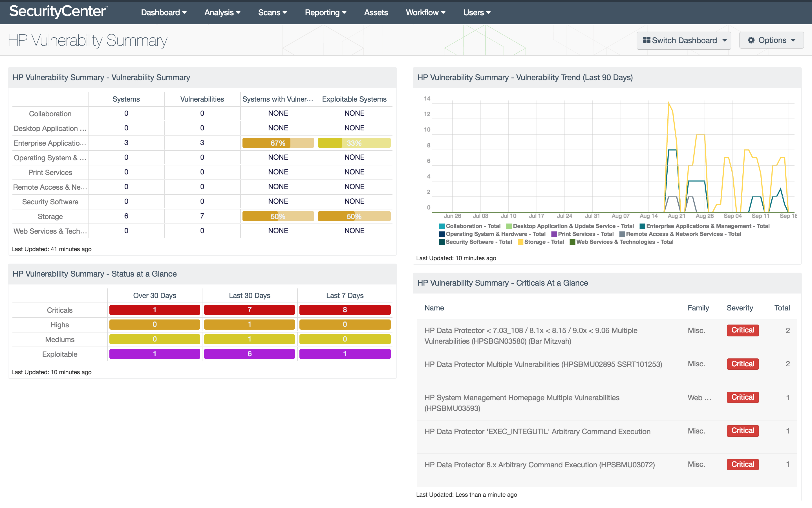Click Criticals Last 7 Days cell showing 8
The width and height of the screenshot is (812, 508).
(x=345, y=310)
